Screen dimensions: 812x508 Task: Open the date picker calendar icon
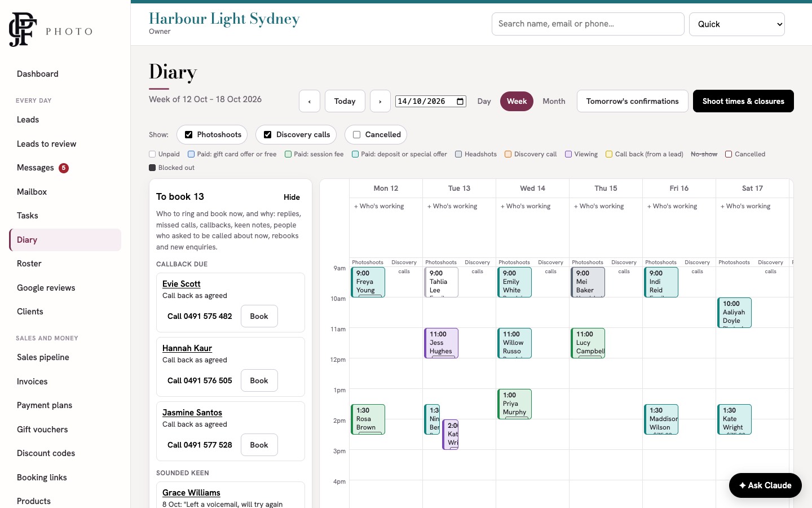(x=460, y=102)
